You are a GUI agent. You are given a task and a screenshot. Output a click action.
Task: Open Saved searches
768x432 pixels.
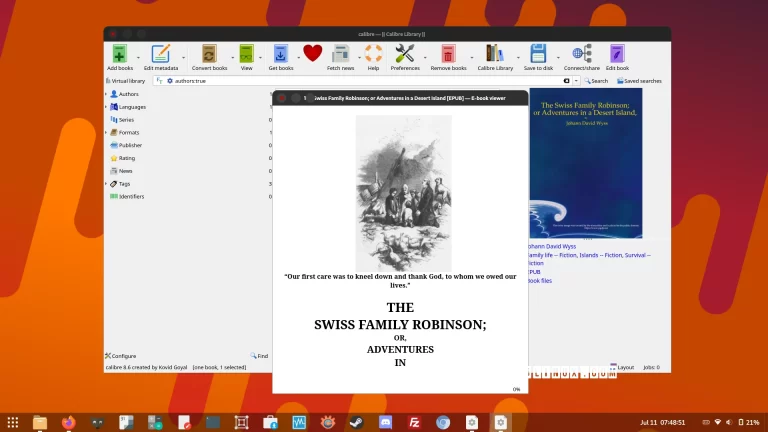point(640,81)
